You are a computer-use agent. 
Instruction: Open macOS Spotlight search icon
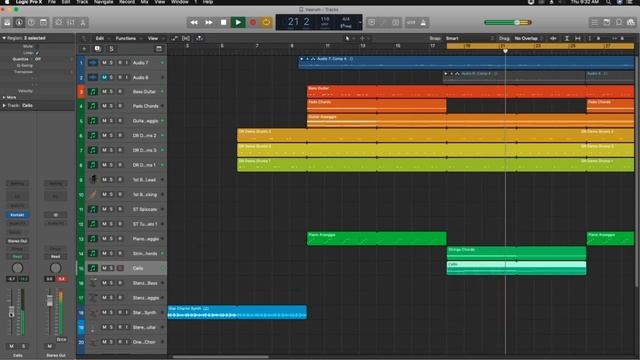pos(609,2)
